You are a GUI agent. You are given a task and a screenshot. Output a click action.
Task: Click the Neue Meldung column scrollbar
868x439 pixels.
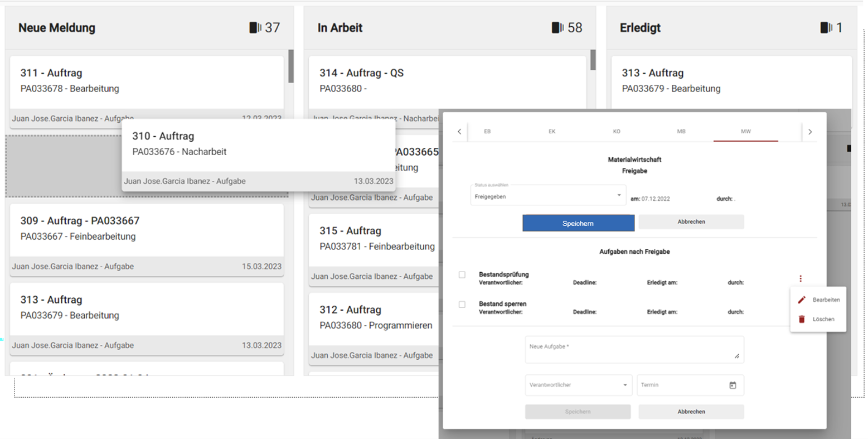point(290,67)
